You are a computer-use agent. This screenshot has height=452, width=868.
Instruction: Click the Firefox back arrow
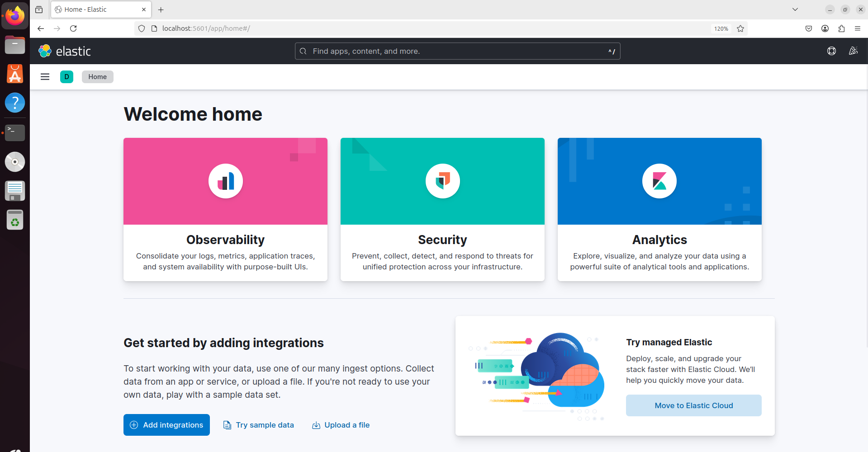[x=41, y=28]
